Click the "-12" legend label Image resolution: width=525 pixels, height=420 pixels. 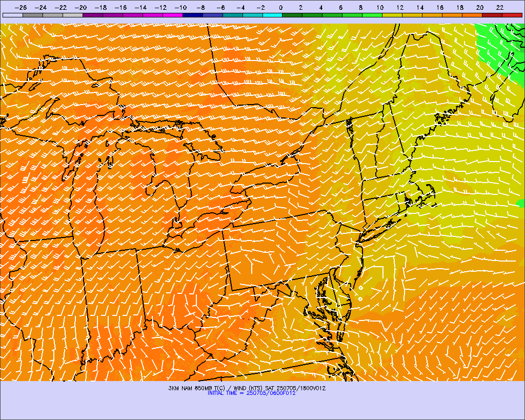tap(160, 7)
